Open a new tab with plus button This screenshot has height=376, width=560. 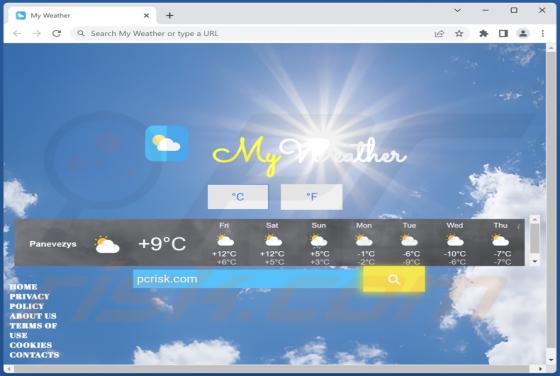click(x=170, y=16)
